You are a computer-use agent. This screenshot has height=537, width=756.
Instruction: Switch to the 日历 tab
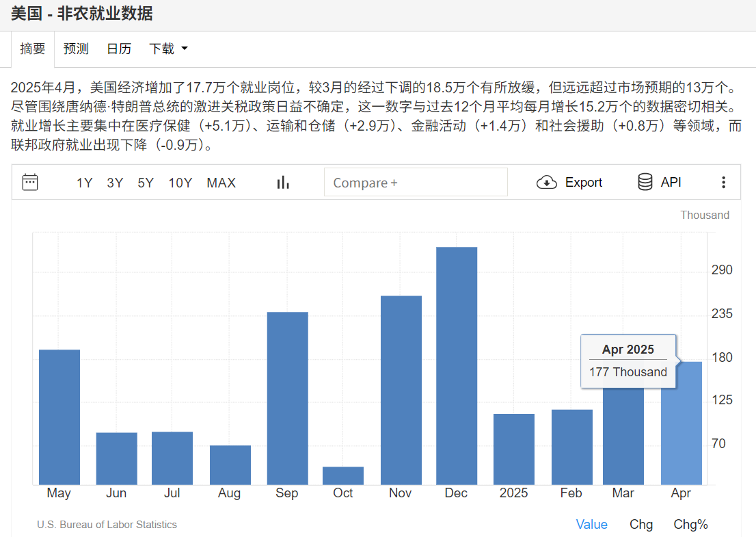coord(119,49)
